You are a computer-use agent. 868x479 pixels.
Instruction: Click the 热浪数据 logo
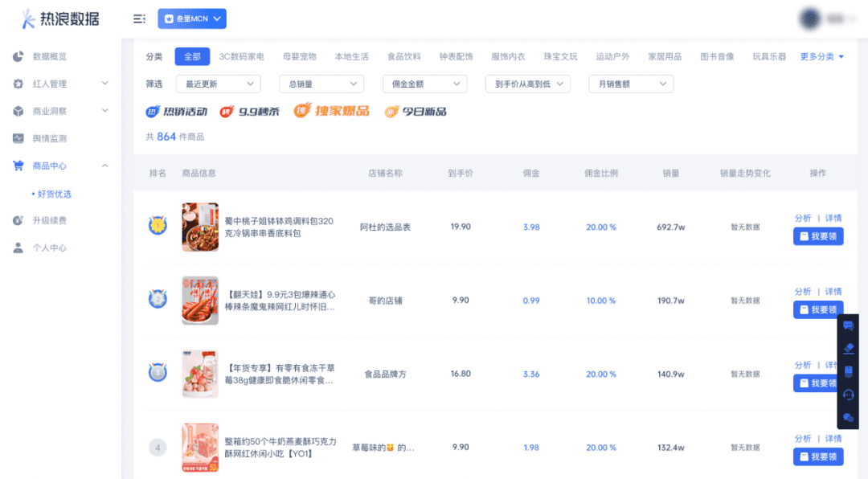(60, 18)
